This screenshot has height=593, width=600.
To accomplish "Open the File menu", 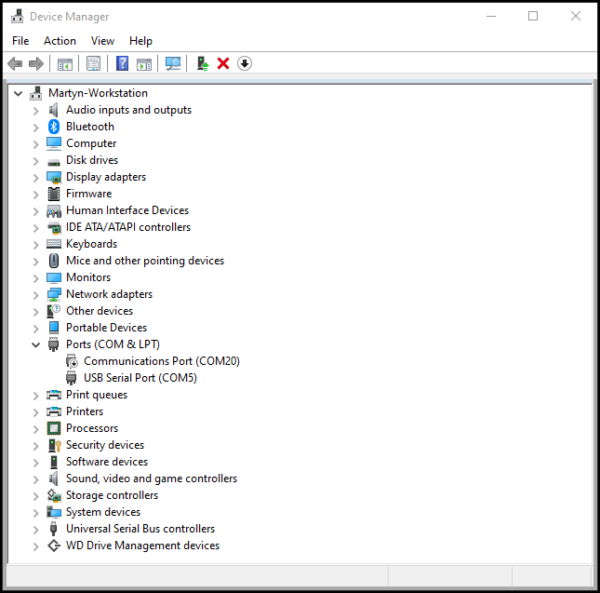I will tap(21, 41).
